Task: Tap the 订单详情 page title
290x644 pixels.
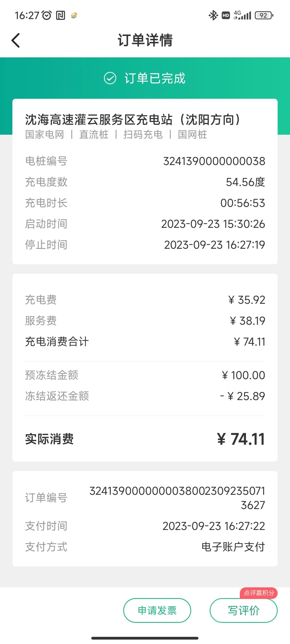Action: [145, 40]
